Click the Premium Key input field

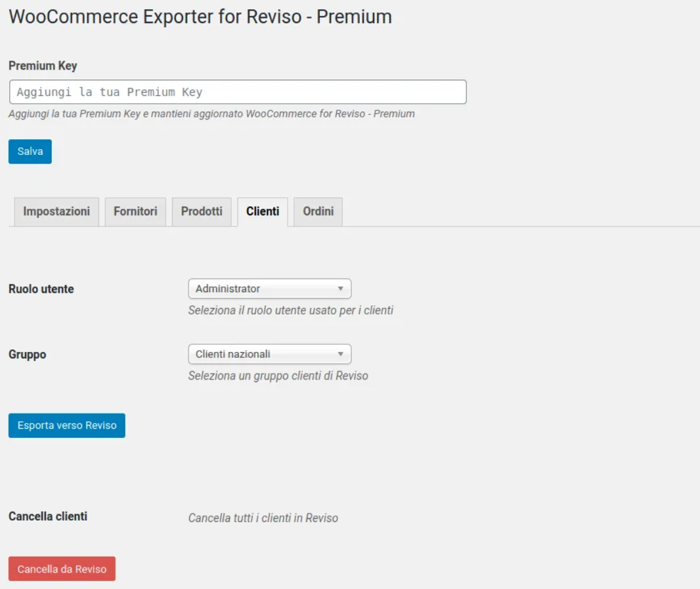point(238,92)
